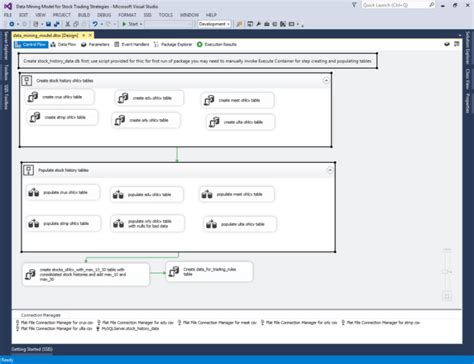Open the BUILD menu
474x364 pixels.
tap(84, 15)
